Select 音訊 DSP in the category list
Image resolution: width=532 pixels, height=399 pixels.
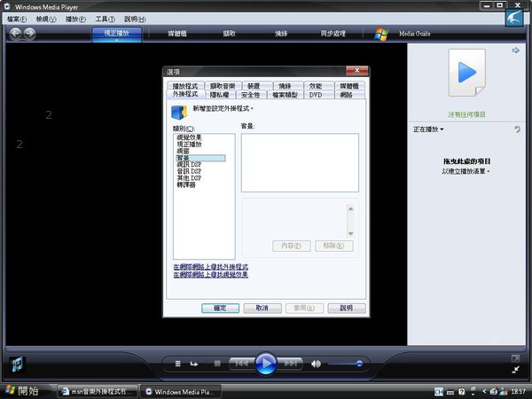tap(189, 171)
